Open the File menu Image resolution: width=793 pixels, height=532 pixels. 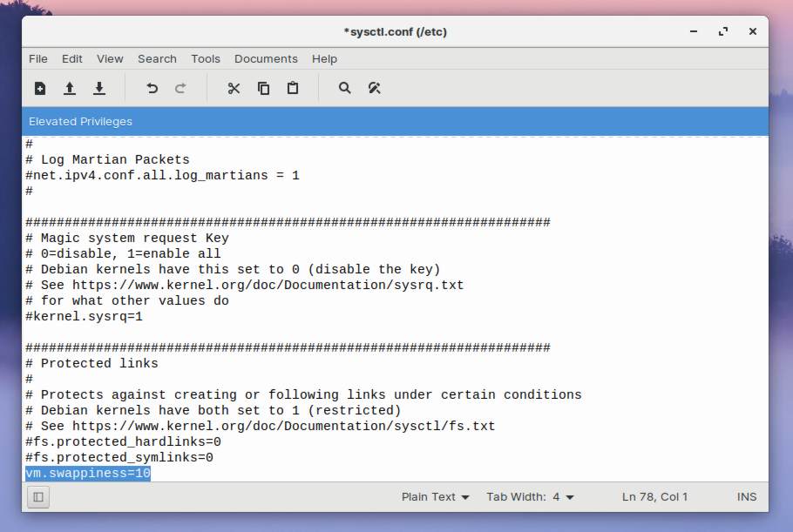tap(38, 59)
